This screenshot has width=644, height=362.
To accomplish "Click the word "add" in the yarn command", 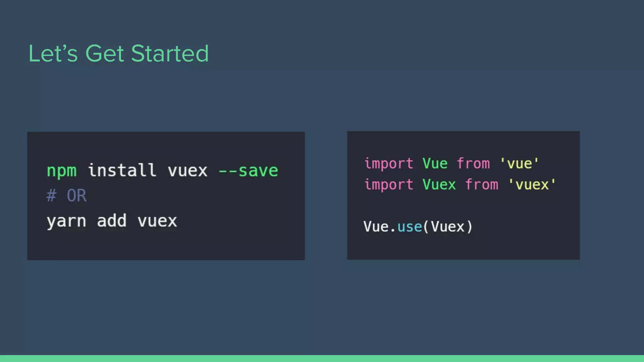I will pos(112,221).
